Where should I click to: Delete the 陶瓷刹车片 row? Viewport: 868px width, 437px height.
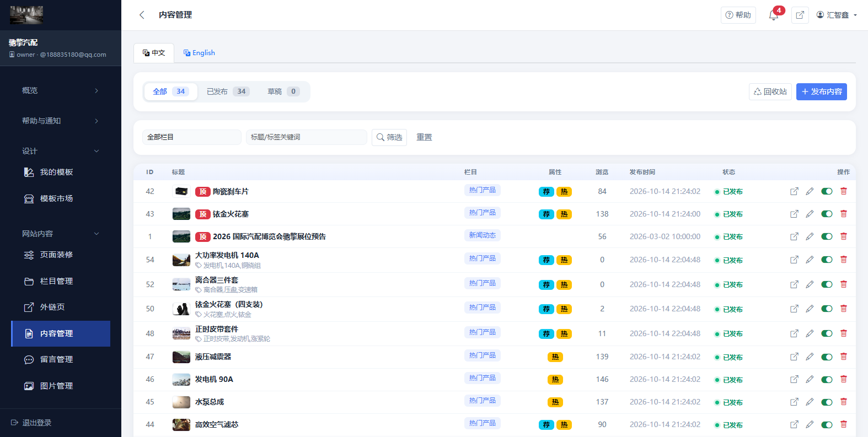(x=844, y=191)
